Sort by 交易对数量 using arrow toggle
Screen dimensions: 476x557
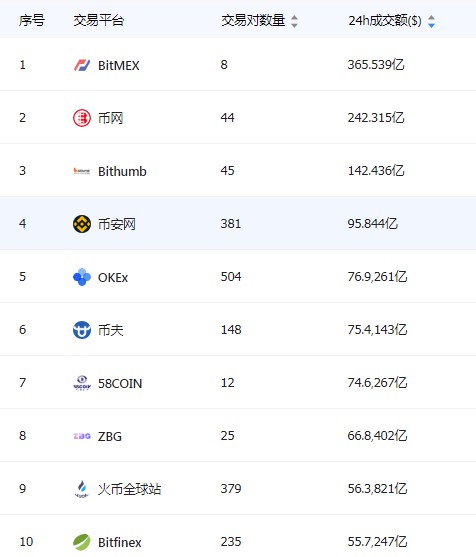[x=294, y=21]
